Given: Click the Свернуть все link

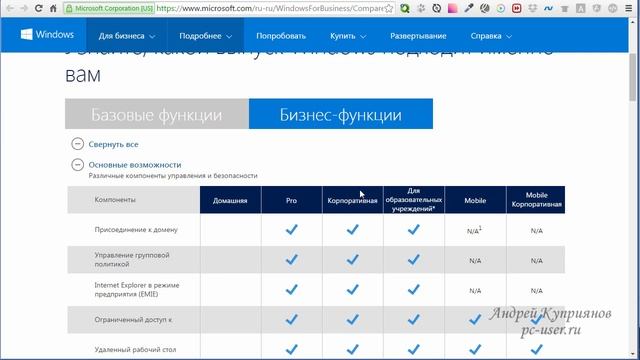Looking at the screenshot, I should pyautogui.click(x=113, y=144).
